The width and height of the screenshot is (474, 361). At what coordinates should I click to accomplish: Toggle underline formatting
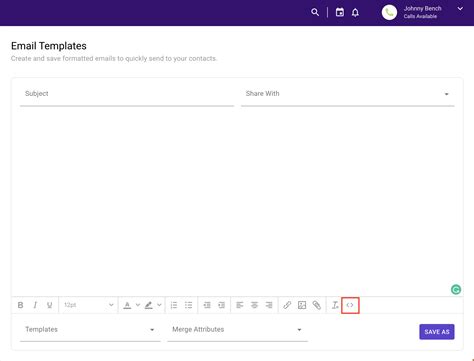click(x=49, y=305)
